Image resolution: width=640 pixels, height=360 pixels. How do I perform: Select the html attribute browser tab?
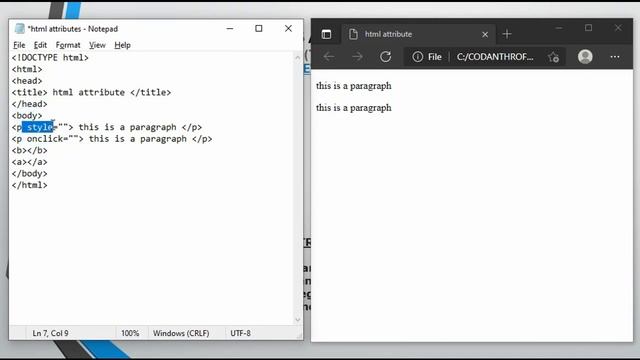click(418, 34)
